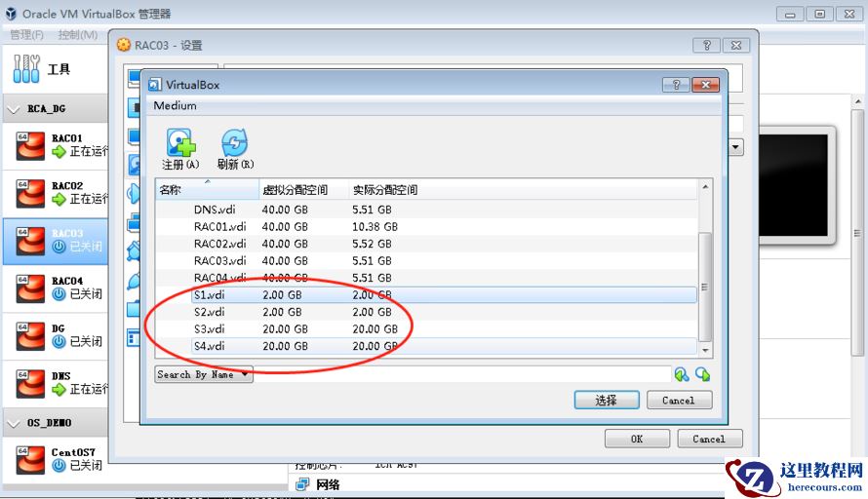Click the Register (注册) disk icon

pyautogui.click(x=180, y=142)
